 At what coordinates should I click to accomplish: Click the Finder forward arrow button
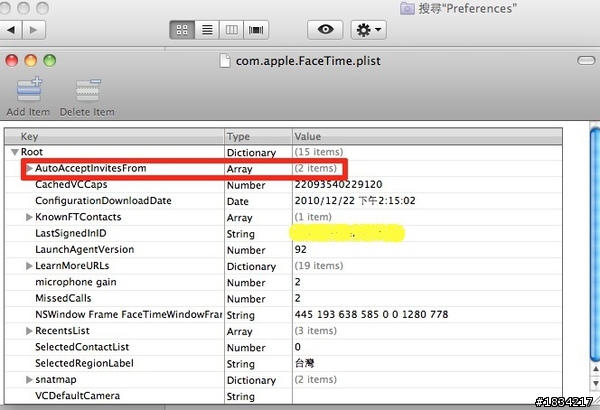pos(34,30)
